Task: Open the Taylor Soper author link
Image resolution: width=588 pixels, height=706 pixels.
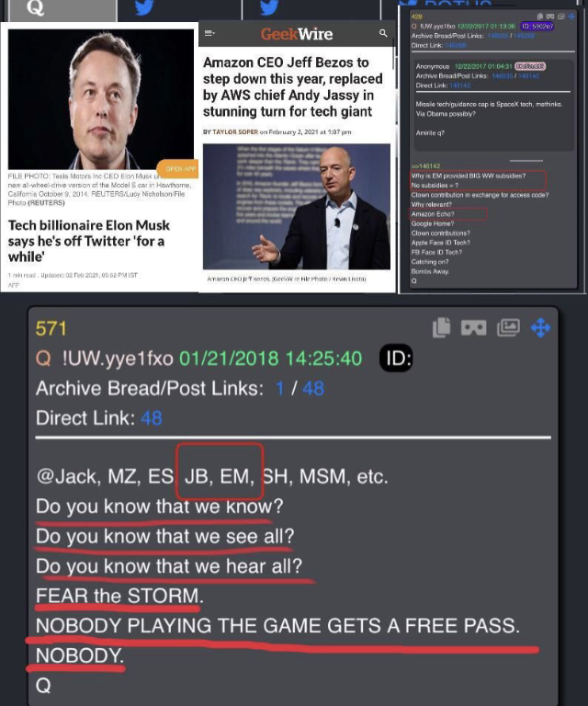Action: pyautogui.click(x=235, y=132)
